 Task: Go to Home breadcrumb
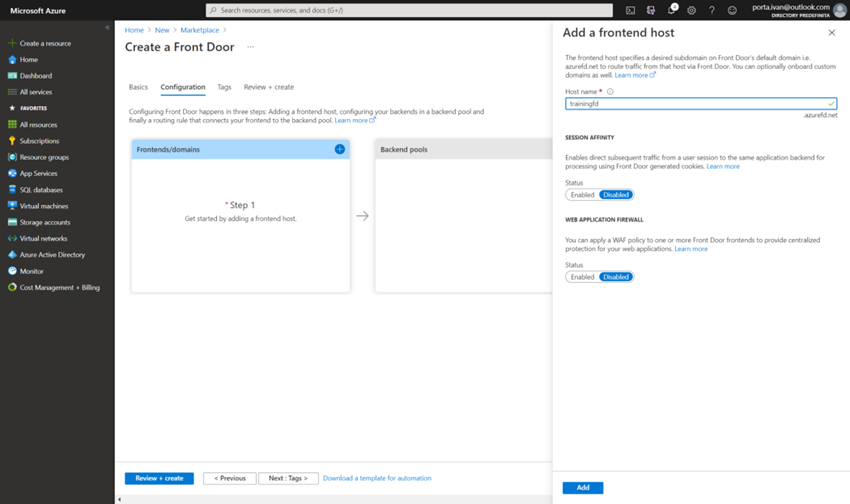[x=134, y=30]
